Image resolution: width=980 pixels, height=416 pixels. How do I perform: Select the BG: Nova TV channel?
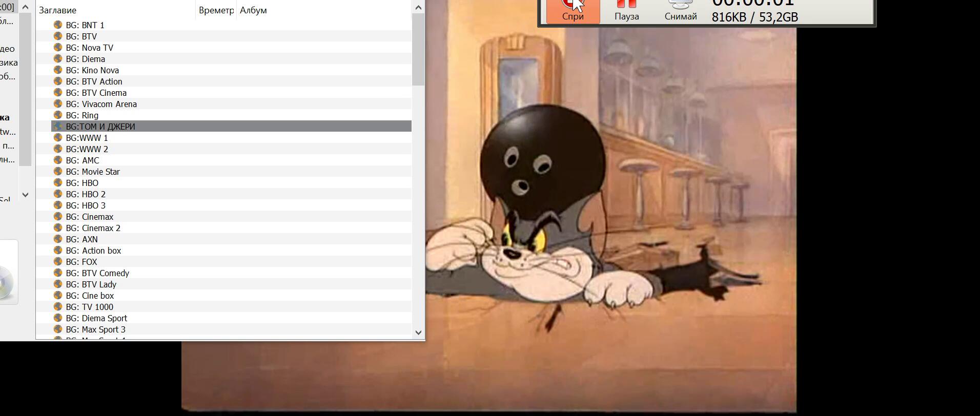[x=89, y=48]
